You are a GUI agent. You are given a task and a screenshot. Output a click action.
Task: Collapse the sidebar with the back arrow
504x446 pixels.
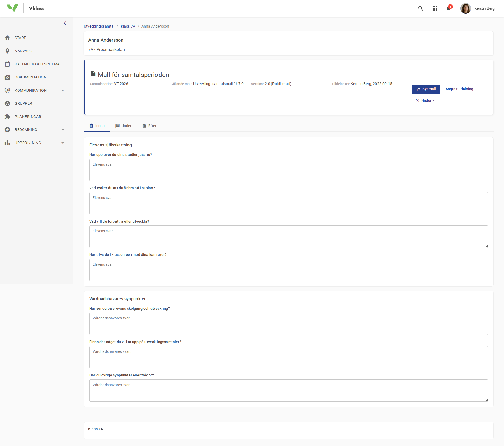66,23
